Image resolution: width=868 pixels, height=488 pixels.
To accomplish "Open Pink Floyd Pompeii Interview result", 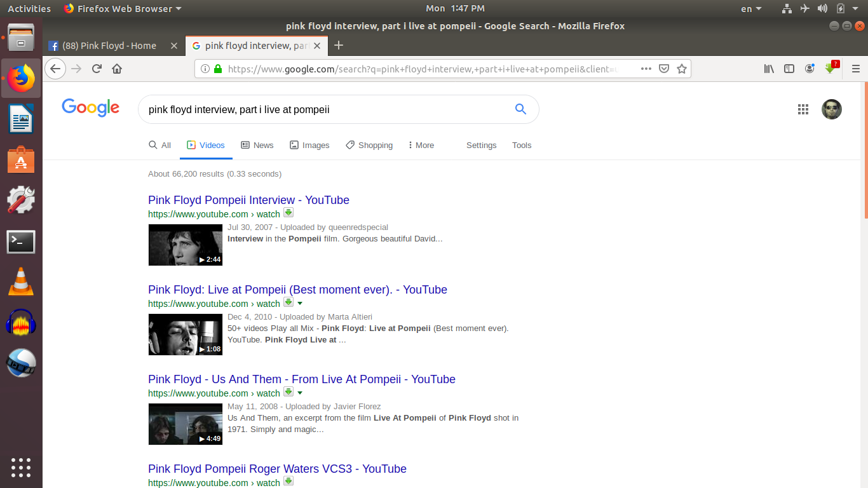I will point(248,200).
